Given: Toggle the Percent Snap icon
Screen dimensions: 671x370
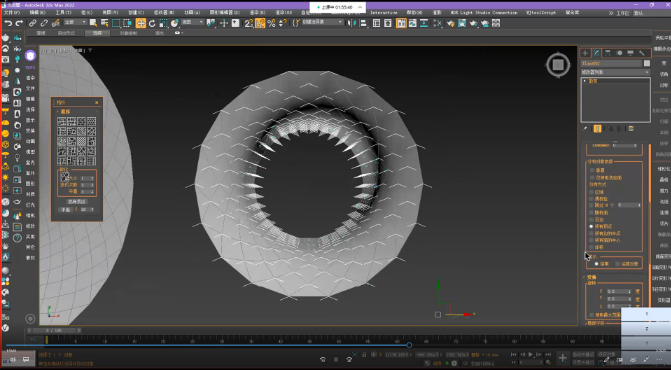Looking at the screenshot, I should [271, 23].
